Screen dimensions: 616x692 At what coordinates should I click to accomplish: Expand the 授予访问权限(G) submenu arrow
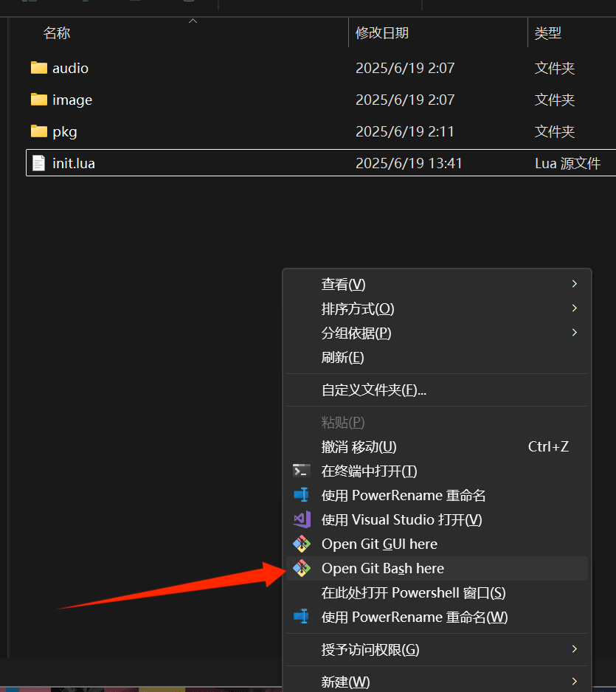coord(574,648)
